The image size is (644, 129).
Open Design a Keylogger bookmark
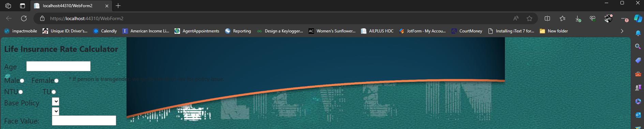(280, 31)
